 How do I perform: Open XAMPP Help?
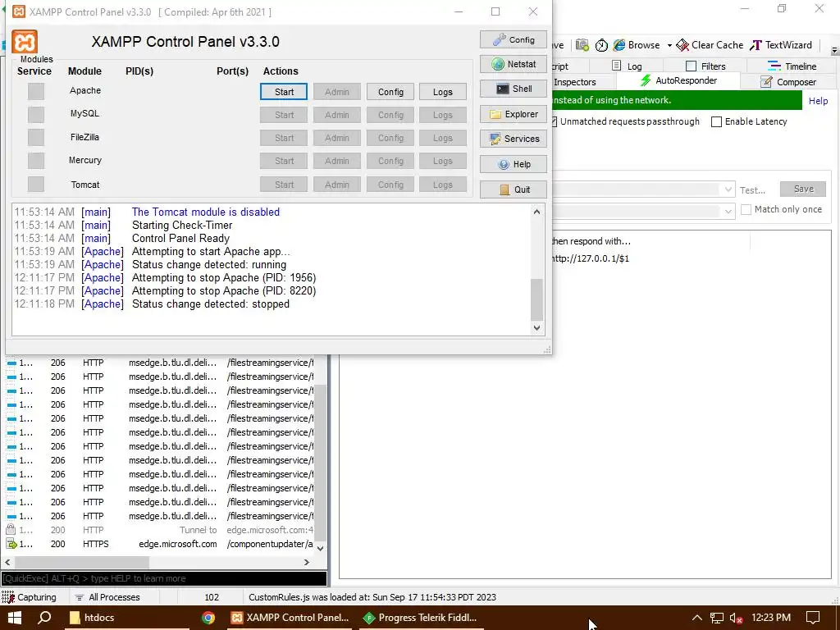point(514,164)
